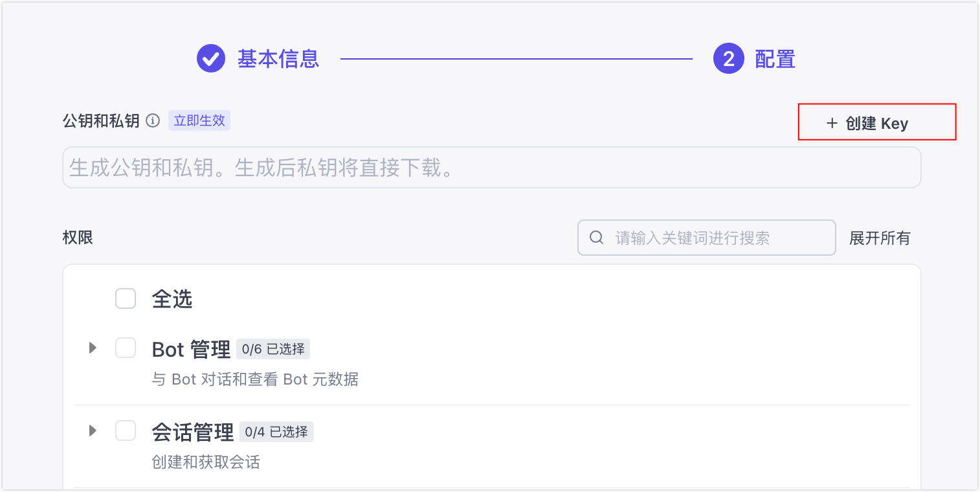Image resolution: width=980 pixels, height=492 pixels.
Task: Click 展开所有 to expand all permissions
Action: pyautogui.click(x=880, y=238)
